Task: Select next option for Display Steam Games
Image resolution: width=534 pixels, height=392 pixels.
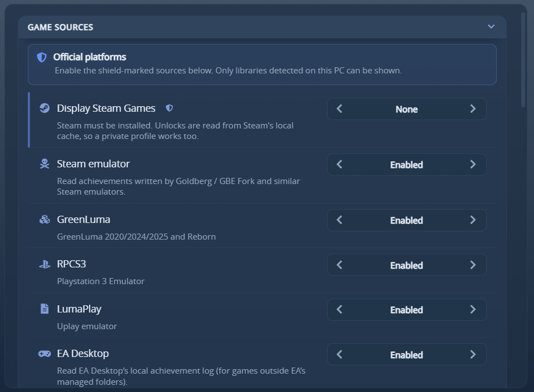Action: tap(473, 109)
